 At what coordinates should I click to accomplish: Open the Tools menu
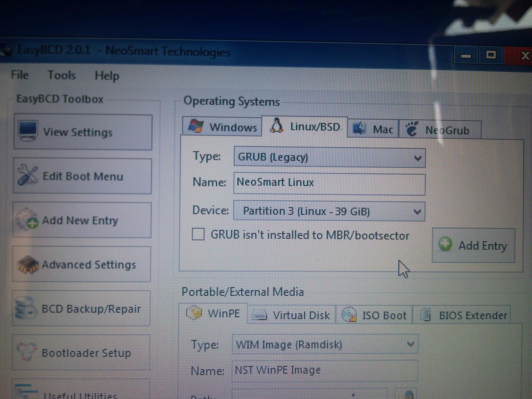[61, 75]
